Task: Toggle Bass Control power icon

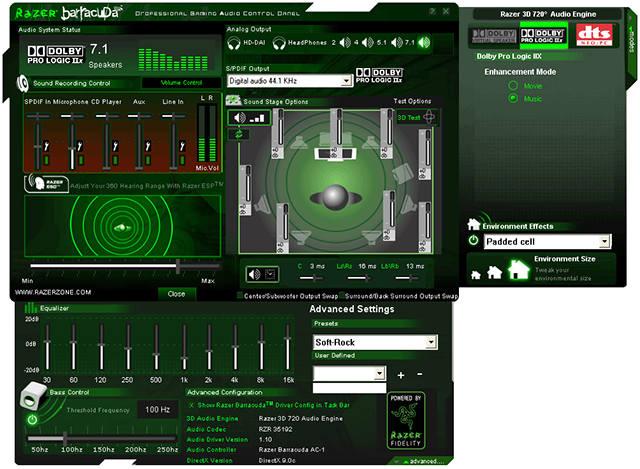Action: 32,419
